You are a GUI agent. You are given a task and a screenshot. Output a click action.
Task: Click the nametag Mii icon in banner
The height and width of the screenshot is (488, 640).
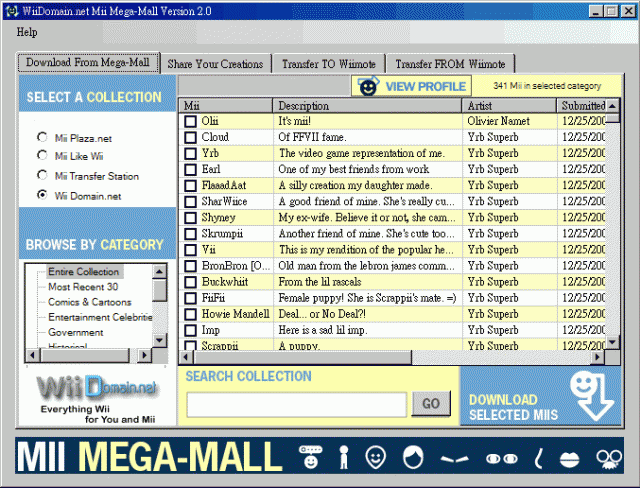click(x=311, y=456)
